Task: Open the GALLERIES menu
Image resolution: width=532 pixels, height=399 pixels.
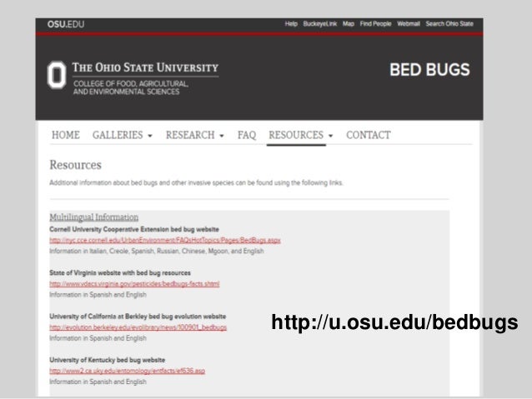Action: [118, 135]
